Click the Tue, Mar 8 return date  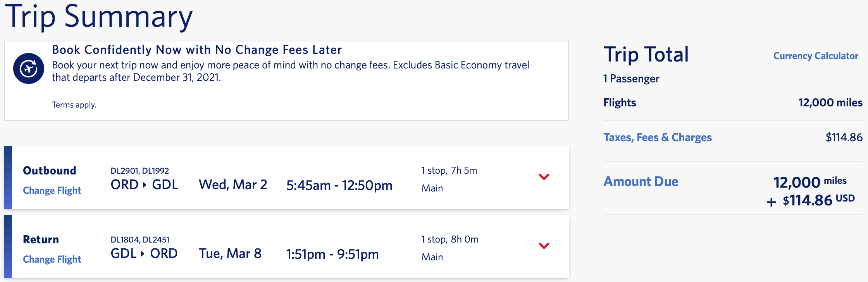click(231, 254)
